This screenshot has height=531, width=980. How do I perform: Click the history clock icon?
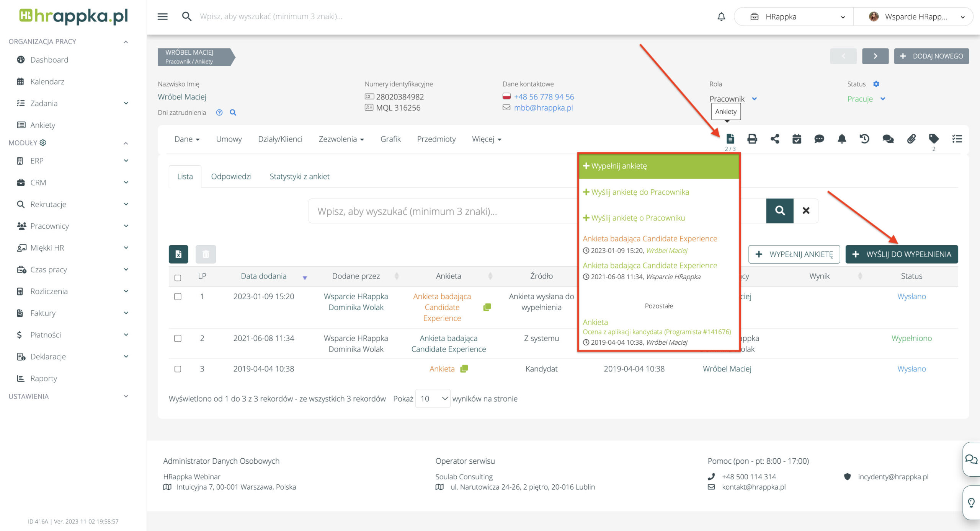coord(864,138)
